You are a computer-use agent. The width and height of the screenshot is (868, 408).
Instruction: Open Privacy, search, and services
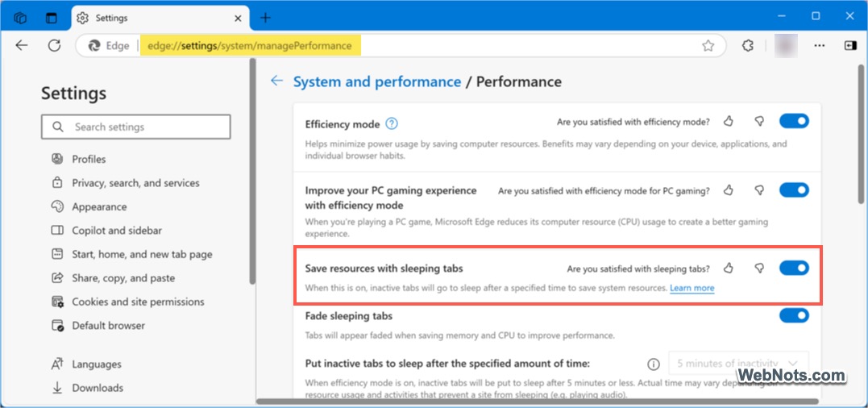coord(135,183)
